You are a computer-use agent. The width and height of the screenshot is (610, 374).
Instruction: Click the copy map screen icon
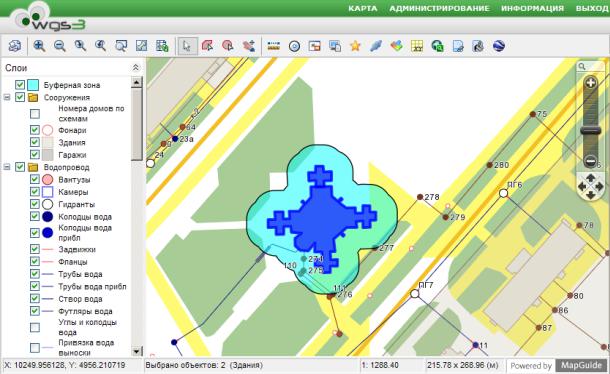(x=335, y=46)
